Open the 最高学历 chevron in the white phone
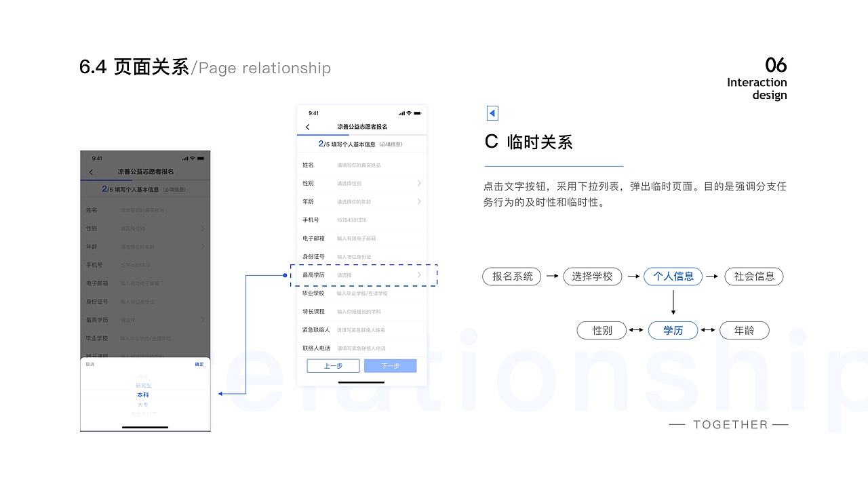This screenshot has height=488, width=868. click(419, 275)
